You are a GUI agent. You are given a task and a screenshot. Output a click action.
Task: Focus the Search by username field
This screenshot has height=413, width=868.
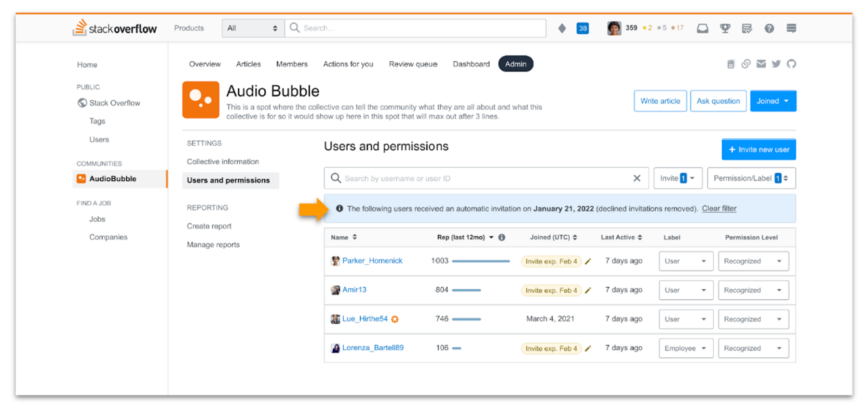coord(486,178)
